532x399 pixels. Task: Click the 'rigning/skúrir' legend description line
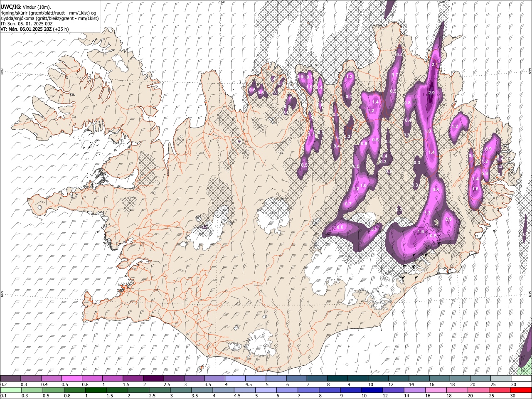pos(48,13)
